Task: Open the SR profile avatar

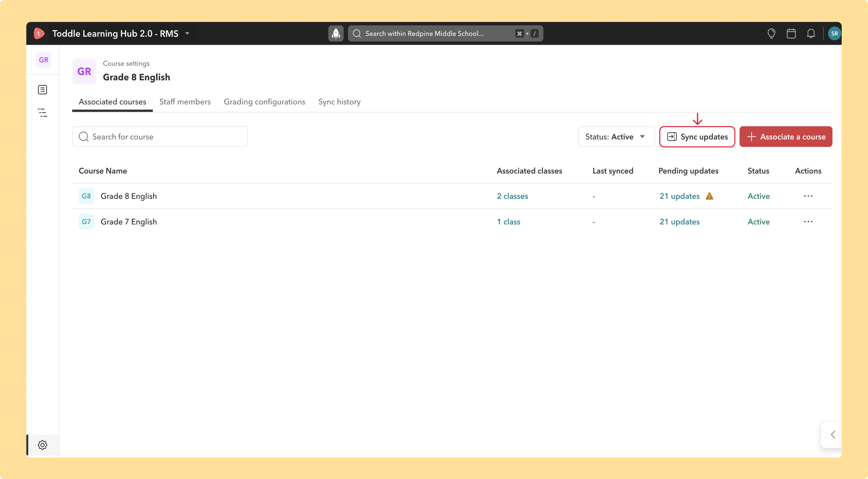Action: click(834, 33)
